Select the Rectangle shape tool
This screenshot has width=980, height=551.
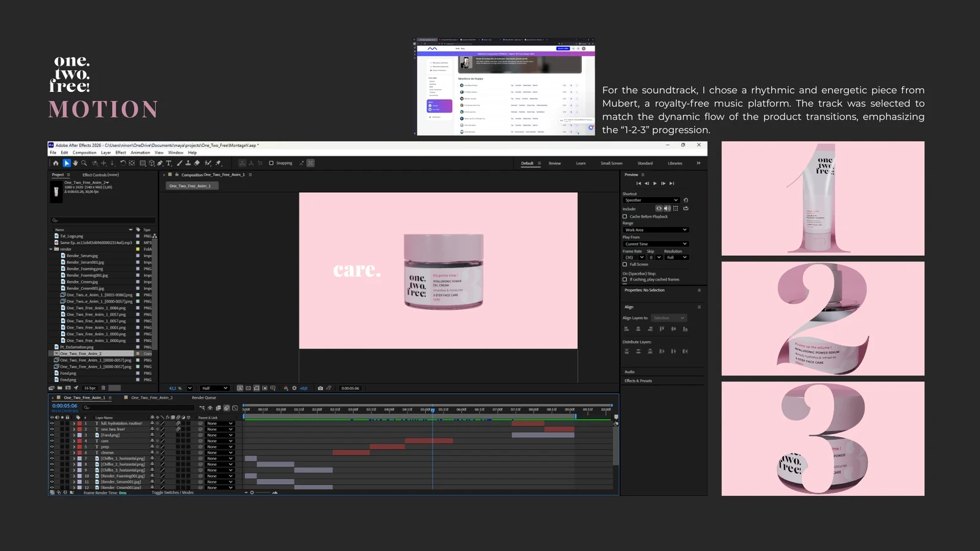coord(143,163)
